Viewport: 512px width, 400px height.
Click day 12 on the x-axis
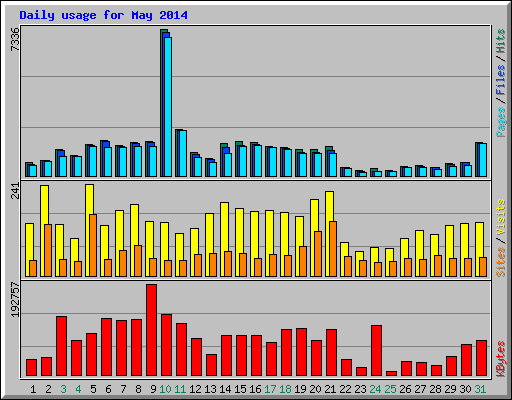(195, 389)
